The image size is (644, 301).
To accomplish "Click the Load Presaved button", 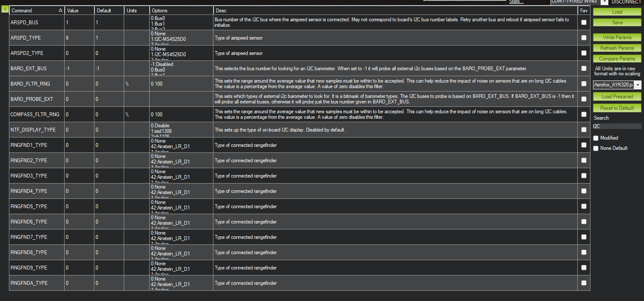I will (617, 97).
